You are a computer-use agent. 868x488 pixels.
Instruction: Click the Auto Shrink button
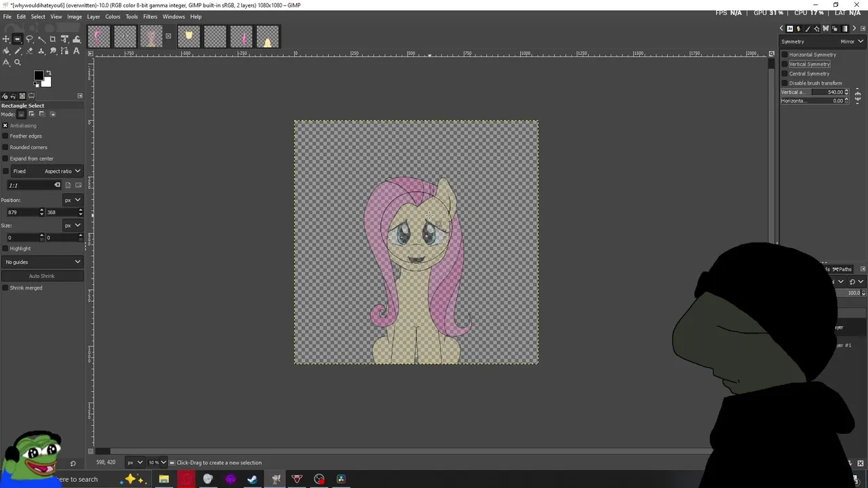pos(42,276)
